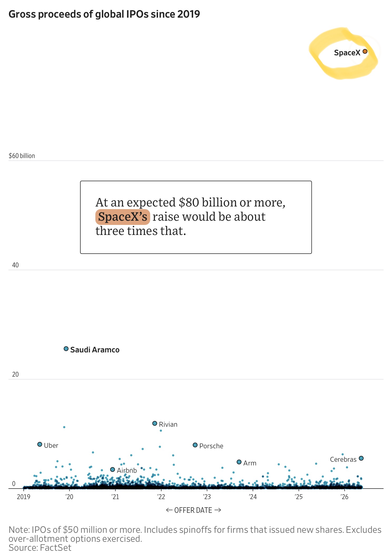Click the 2019 x-axis tick label
The image size is (392, 556).
click(23, 497)
